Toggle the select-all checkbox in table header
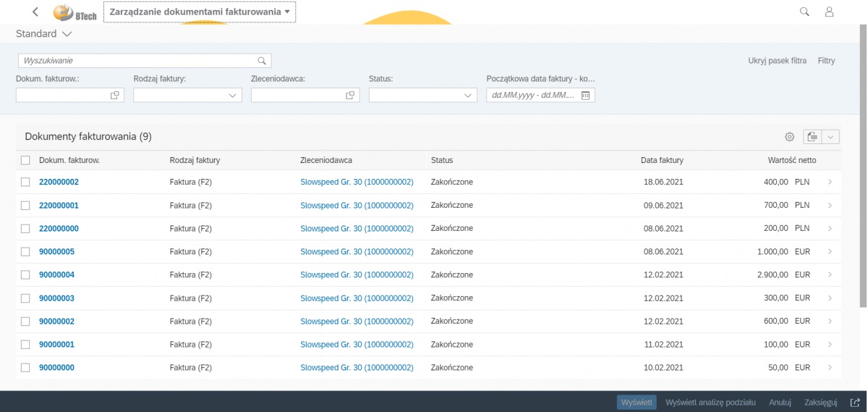 tap(25, 160)
